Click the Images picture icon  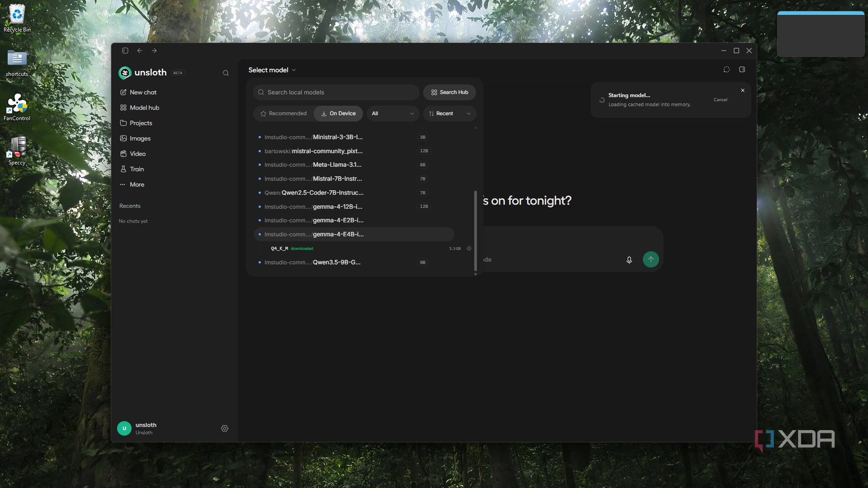tap(123, 138)
